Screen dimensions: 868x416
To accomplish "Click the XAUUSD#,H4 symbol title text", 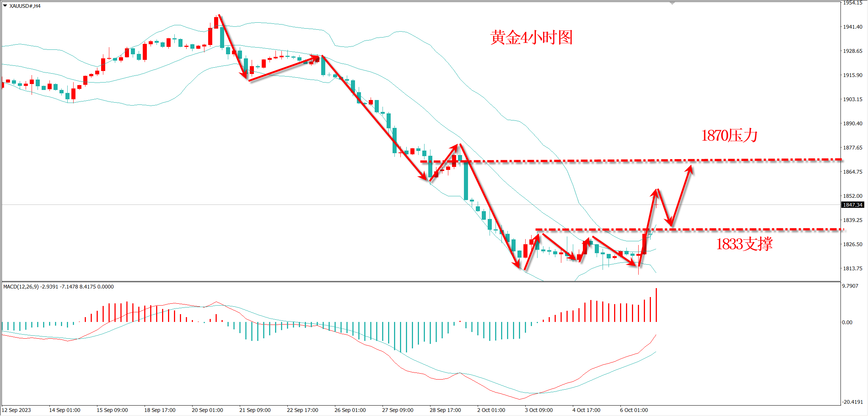I will pos(25,6).
